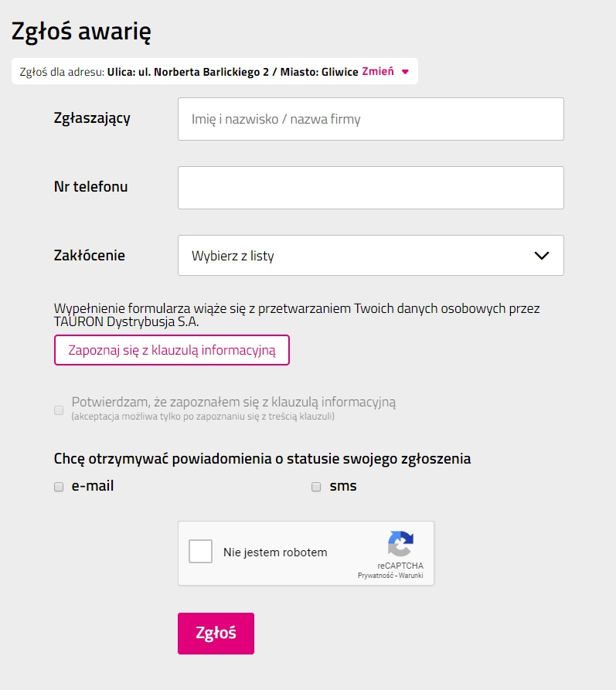Click the 'Nr telefonu' label text
The height and width of the screenshot is (690, 616).
91,187
